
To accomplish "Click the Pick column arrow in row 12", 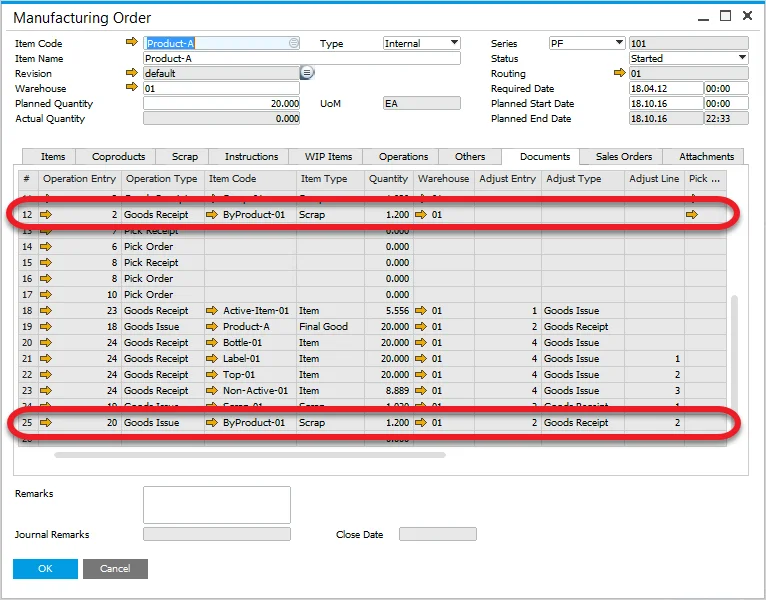I will coord(693,215).
